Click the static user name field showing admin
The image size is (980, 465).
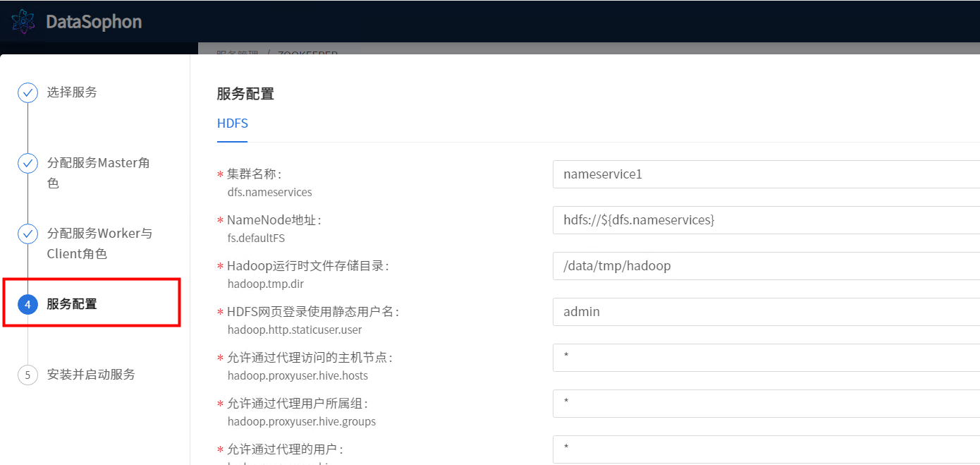(x=766, y=312)
